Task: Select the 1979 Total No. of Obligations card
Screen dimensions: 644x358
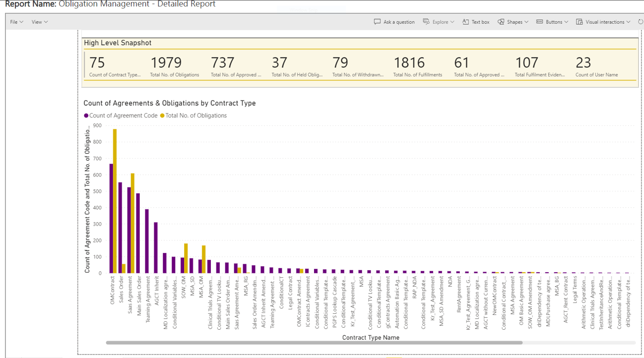Action: pos(175,66)
